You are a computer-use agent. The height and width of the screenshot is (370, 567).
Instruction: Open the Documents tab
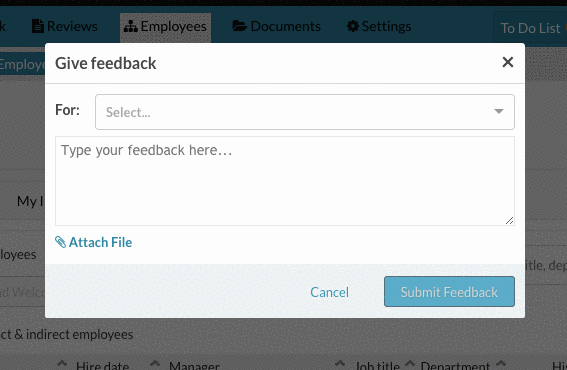tap(277, 26)
